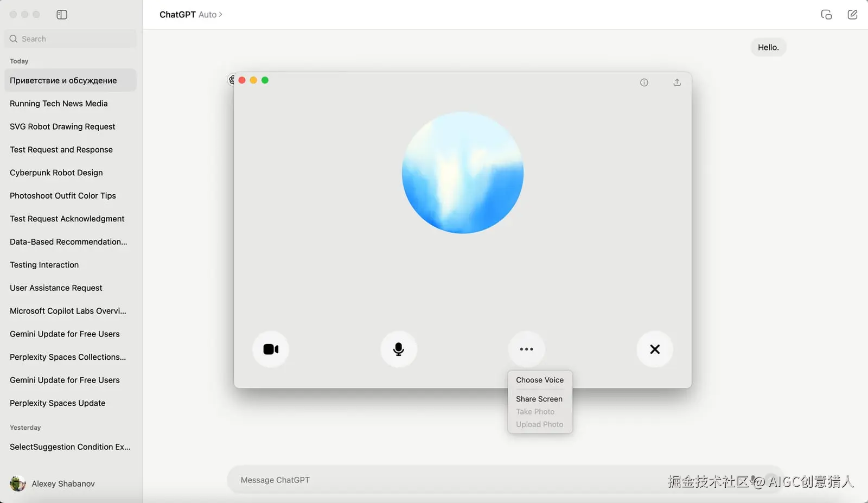
Task: Open Perplexity Spaces Update chat
Action: click(71, 403)
